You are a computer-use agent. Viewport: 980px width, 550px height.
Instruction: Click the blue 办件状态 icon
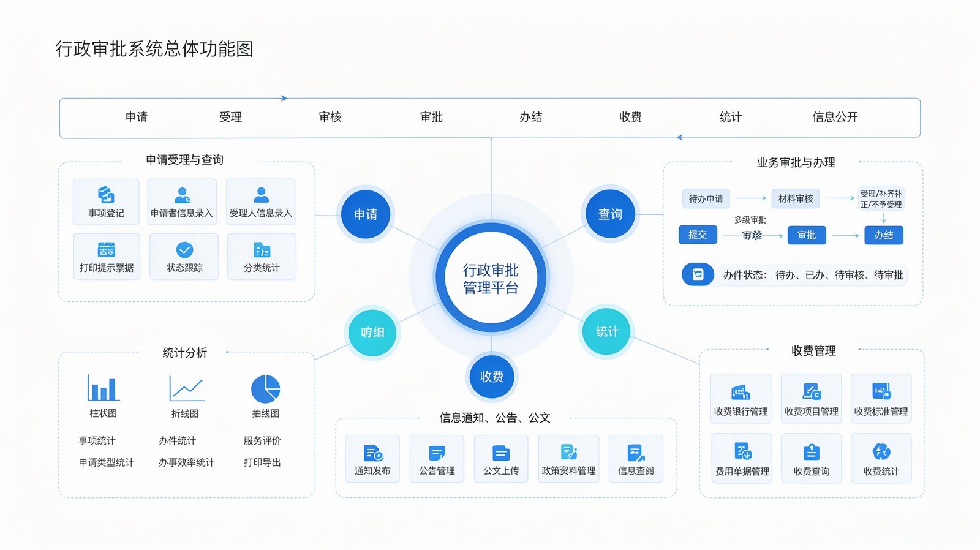(698, 274)
